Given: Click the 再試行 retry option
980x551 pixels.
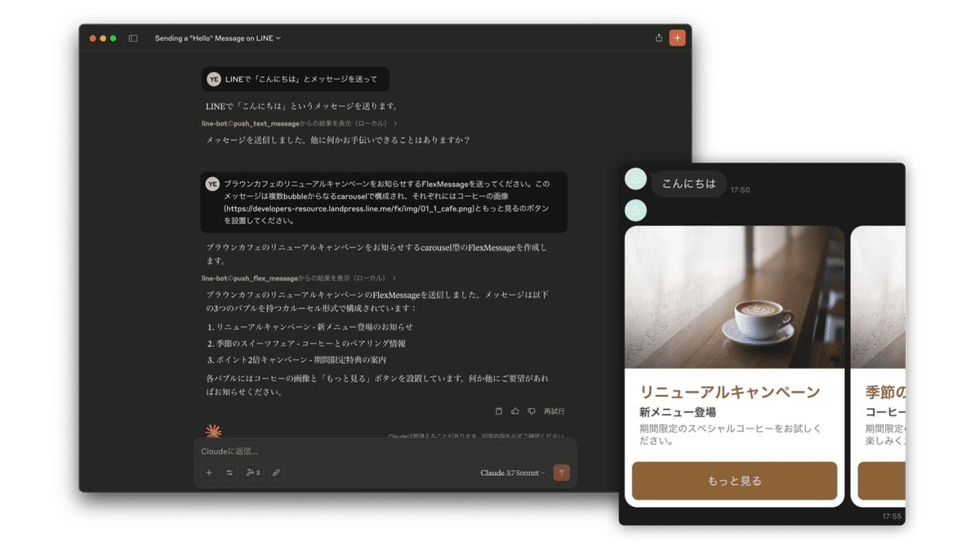Looking at the screenshot, I should pos(555,411).
